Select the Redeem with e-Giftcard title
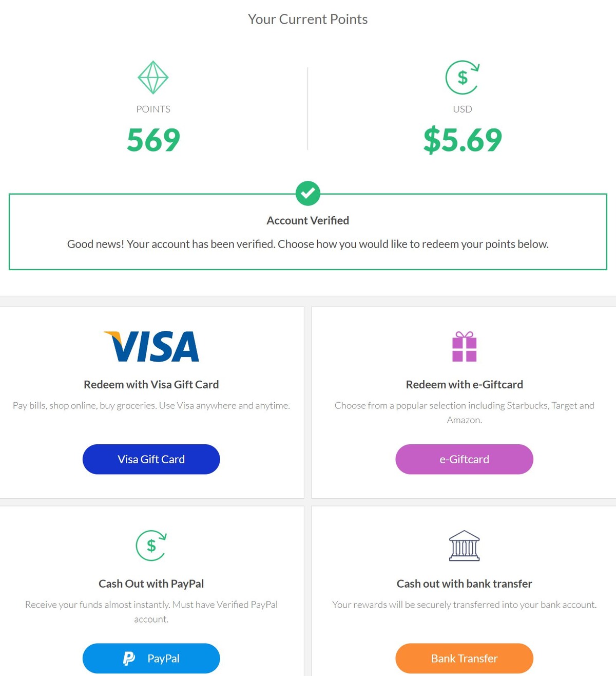This screenshot has width=616, height=676. pyautogui.click(x=464, y=384)
